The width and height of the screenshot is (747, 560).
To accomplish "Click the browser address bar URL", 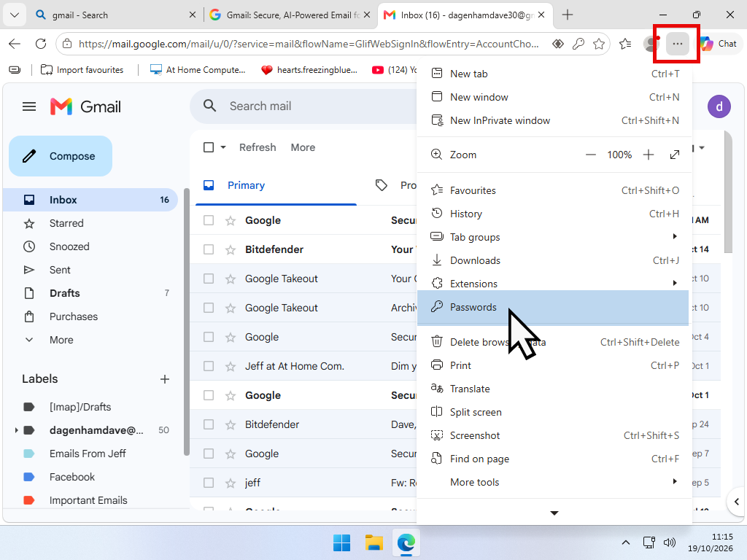I will (x=309, y=44).
